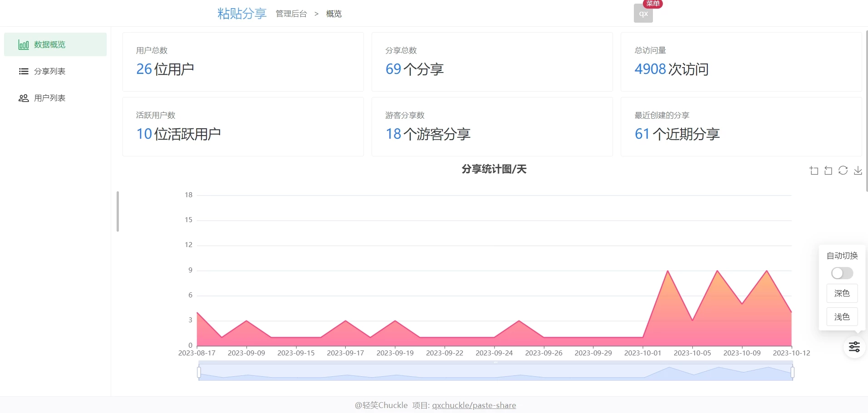The image size is (868, 413).
Task: Open the qxchuckle/paste-share project link
Action: tap(474, 405)
